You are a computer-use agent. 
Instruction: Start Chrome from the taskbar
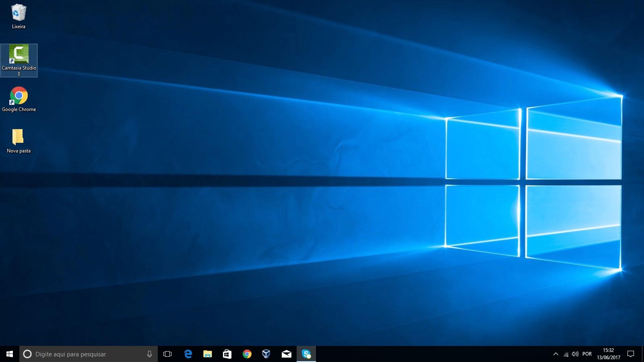[x=247, y=354]
